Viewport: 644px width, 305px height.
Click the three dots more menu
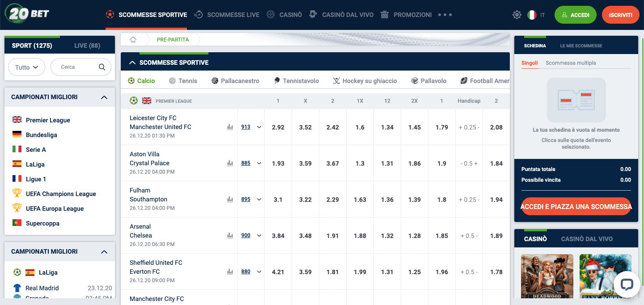[445, 15]
